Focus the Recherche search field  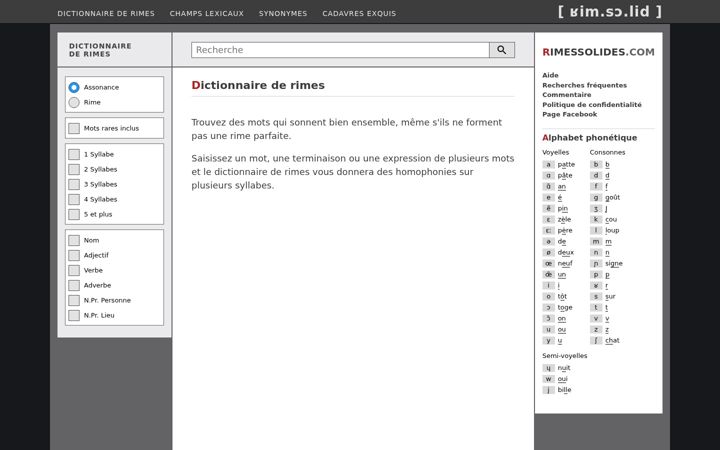(340, 50)
